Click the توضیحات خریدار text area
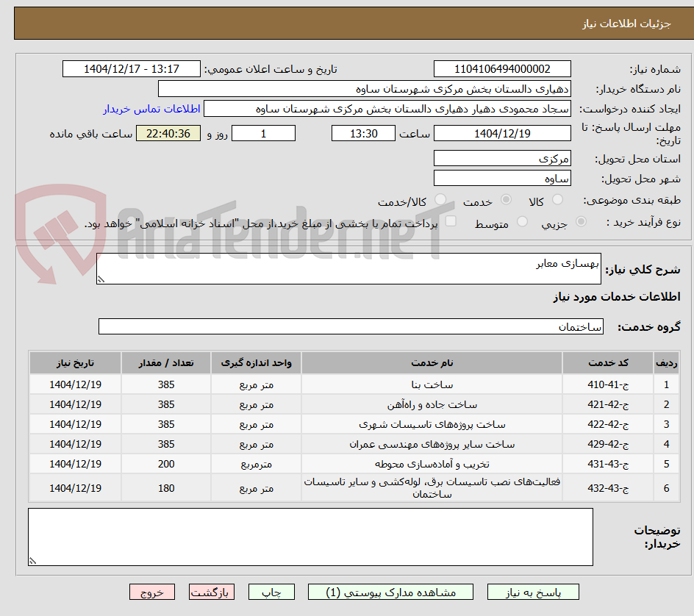This screenshot has width=694, height=616. click(310, 537)
